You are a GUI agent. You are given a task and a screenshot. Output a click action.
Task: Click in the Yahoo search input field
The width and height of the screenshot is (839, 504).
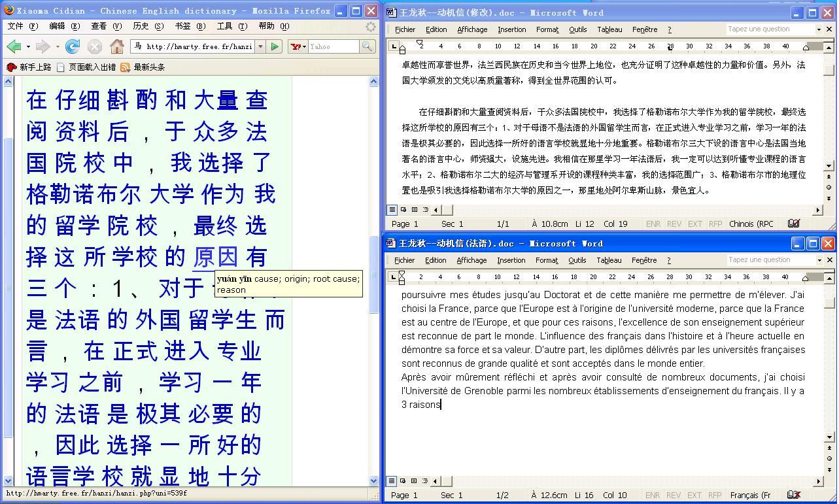(333, 46)
